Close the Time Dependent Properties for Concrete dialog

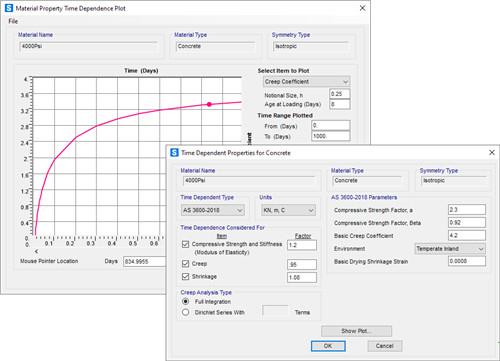[x=492, y=152]
